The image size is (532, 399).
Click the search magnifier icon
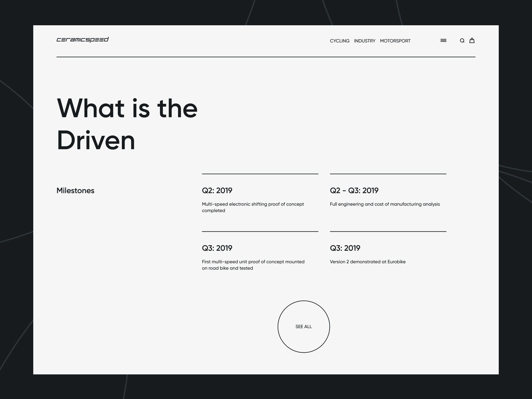462,41
